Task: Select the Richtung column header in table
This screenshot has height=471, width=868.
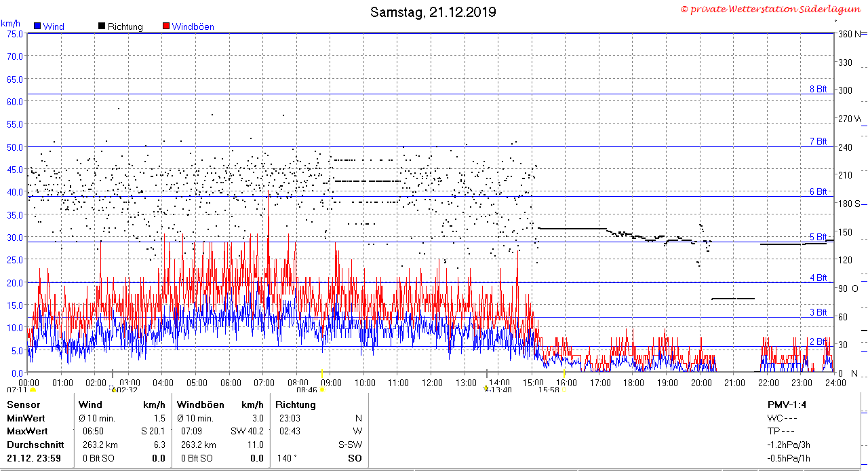Action: pyautogui.click(x=296, y=404)
